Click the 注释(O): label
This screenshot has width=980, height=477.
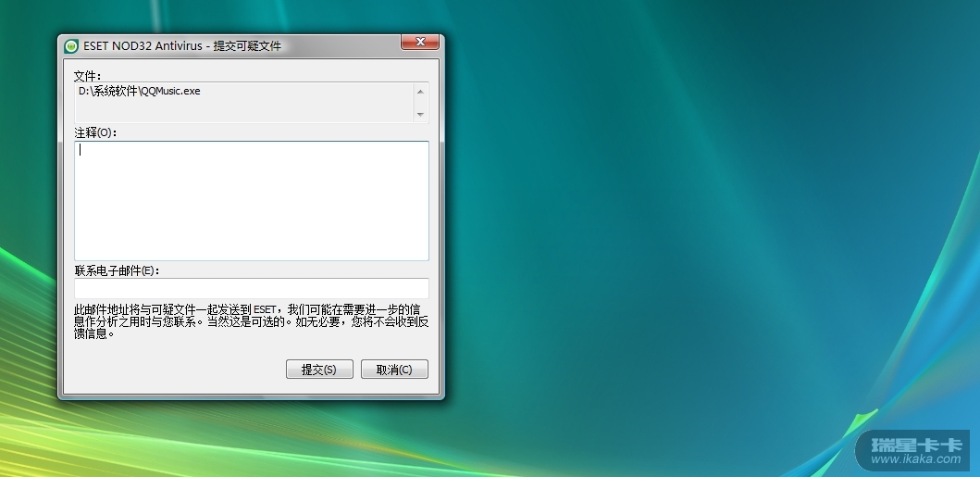click(x=95, y=132)
